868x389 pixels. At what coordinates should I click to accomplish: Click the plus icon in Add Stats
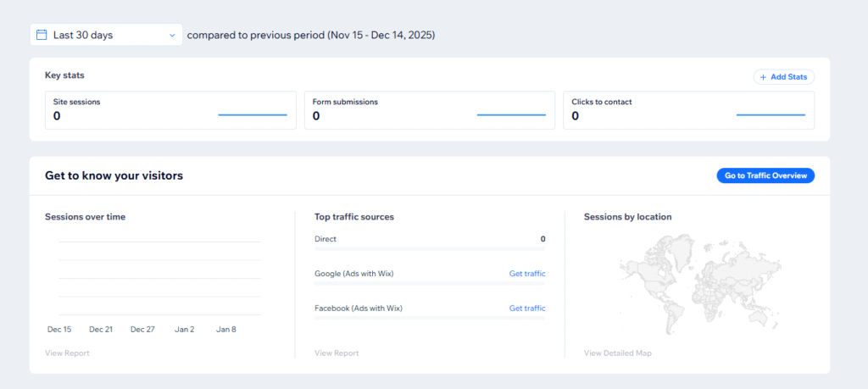click(x=764, y=77)
